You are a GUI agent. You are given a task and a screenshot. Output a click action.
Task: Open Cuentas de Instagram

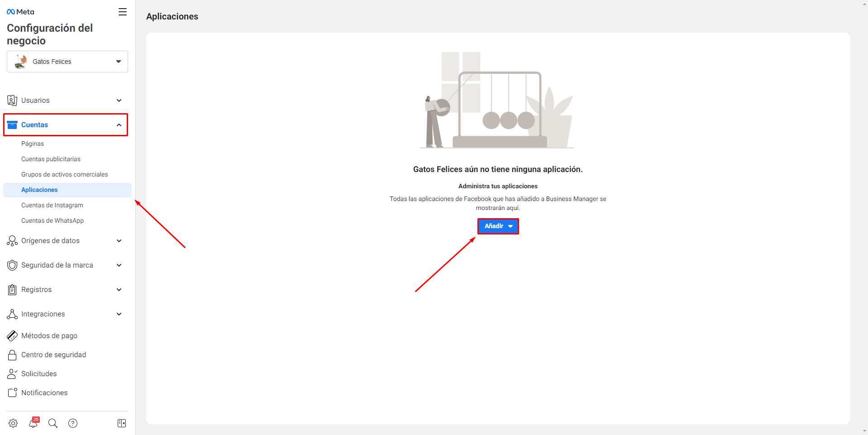tap(52, 205)
